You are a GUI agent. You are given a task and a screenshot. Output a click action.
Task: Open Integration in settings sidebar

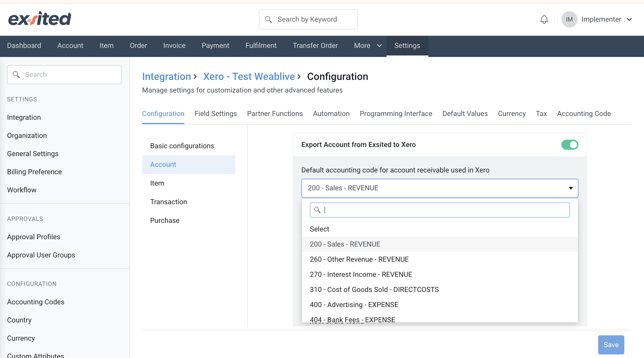pyautogui.click(x=24, y=117)
